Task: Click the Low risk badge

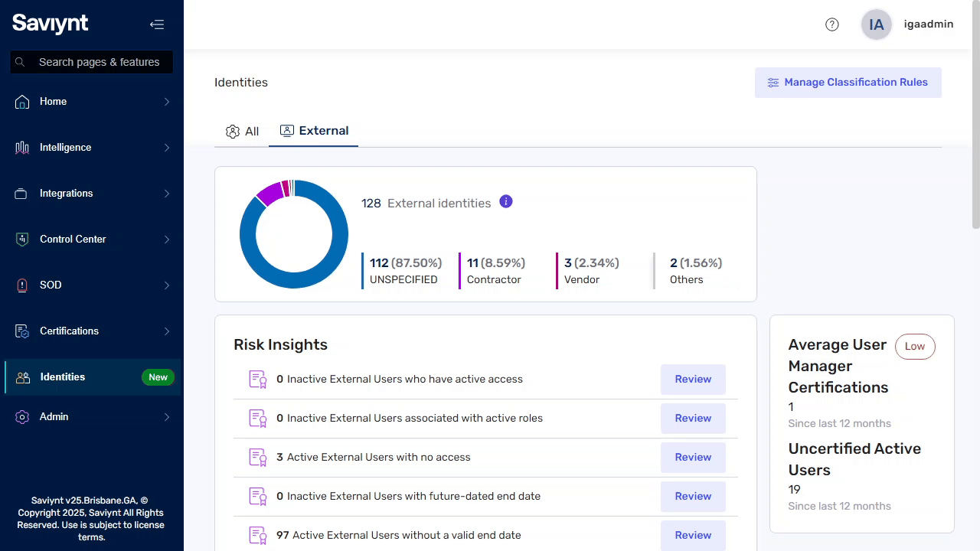Action: tap(915, 347)
